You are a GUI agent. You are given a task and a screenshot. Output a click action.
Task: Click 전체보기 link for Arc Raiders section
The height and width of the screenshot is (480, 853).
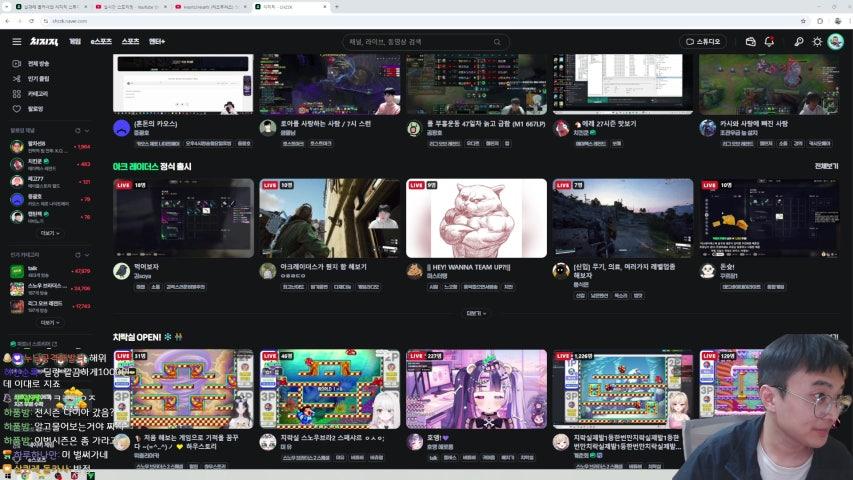(825, 166)
